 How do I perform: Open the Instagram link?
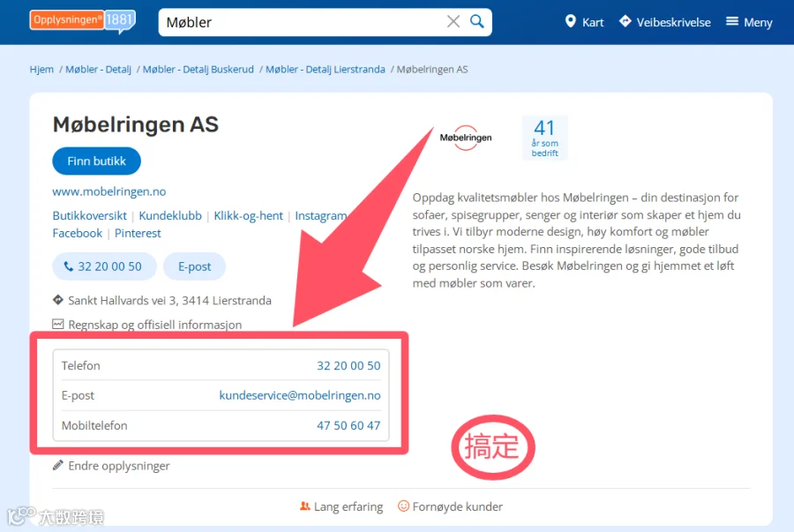(321, 215)
